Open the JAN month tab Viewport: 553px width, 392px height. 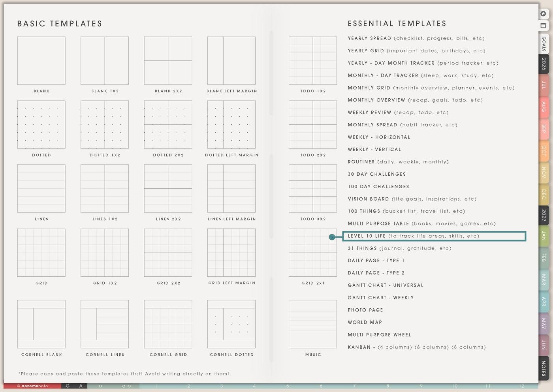tap(544, 236)
